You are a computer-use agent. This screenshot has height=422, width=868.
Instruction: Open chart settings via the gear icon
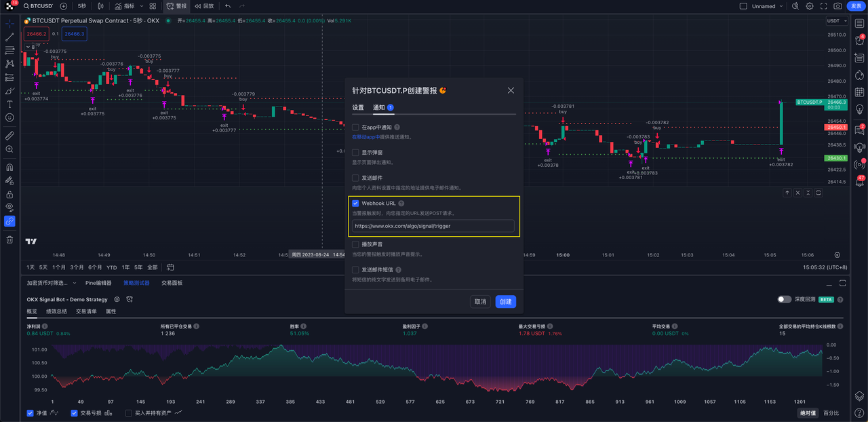click(809, 6)
